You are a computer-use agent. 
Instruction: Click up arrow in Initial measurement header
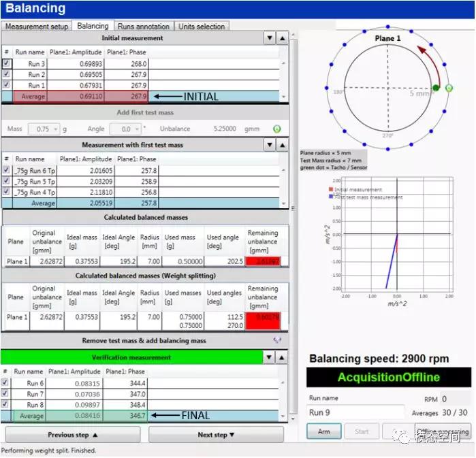(282, 39)
